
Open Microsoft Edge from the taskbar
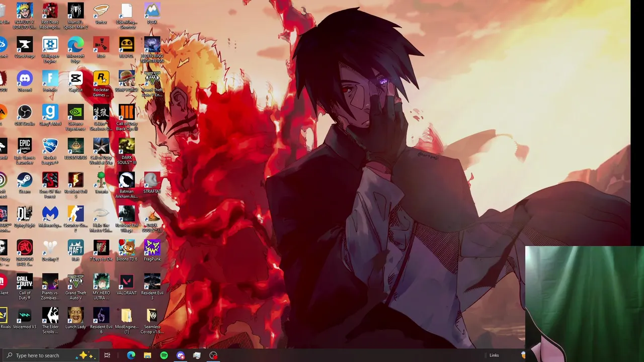click(131, 355)
